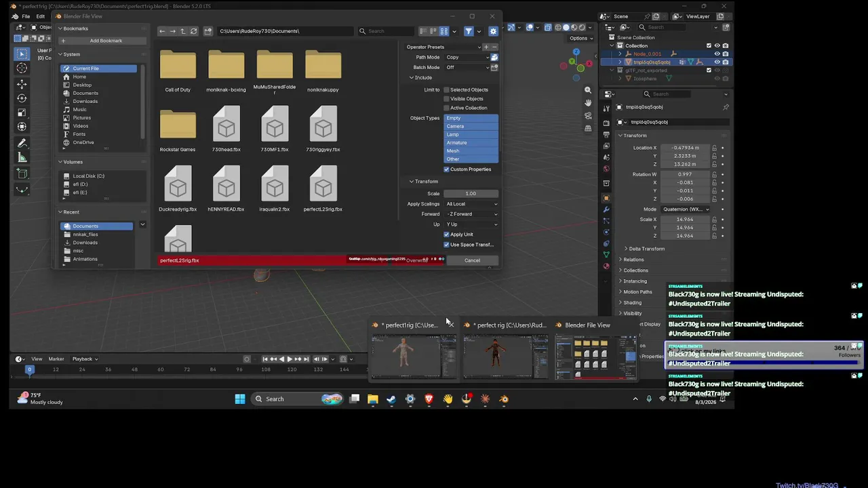868x488 pixels.
Task: Select the Rotate tool
Action: pos(22,98)
